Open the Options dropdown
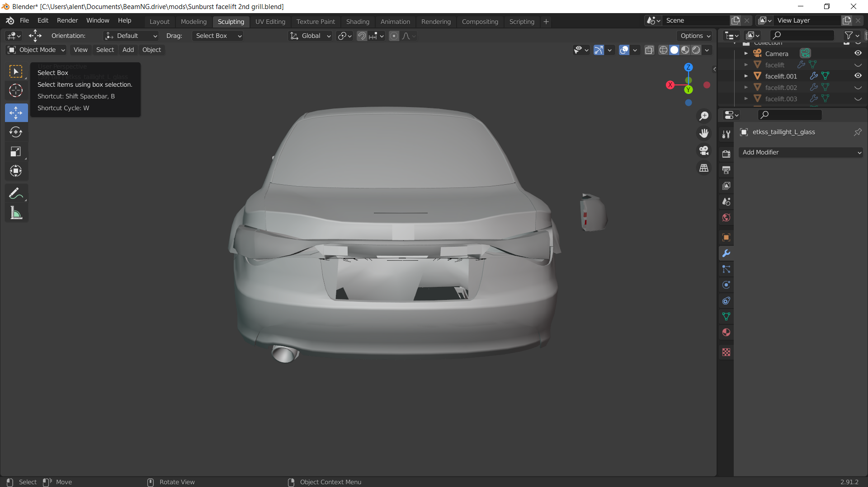 [695, 36]
